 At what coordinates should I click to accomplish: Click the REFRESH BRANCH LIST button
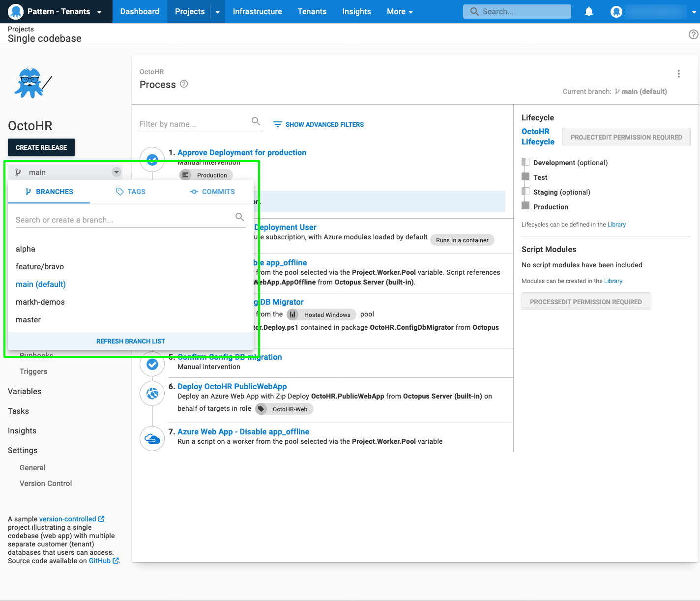tap(130, 341)
